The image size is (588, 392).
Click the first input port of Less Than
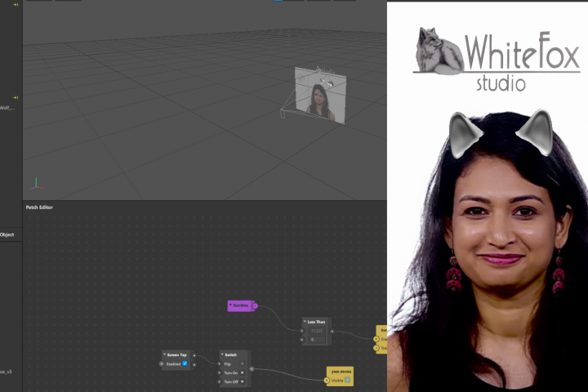[302, 331]
